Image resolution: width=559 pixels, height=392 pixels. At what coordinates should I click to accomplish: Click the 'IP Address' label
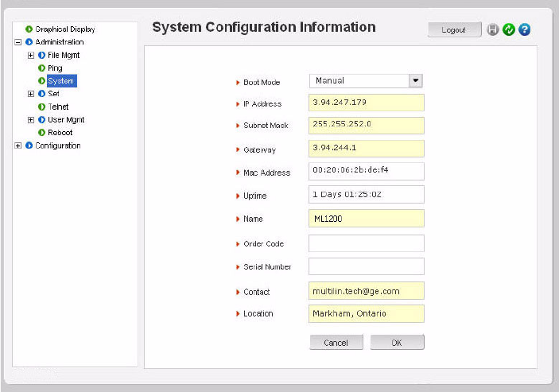[x=262, y=104]
